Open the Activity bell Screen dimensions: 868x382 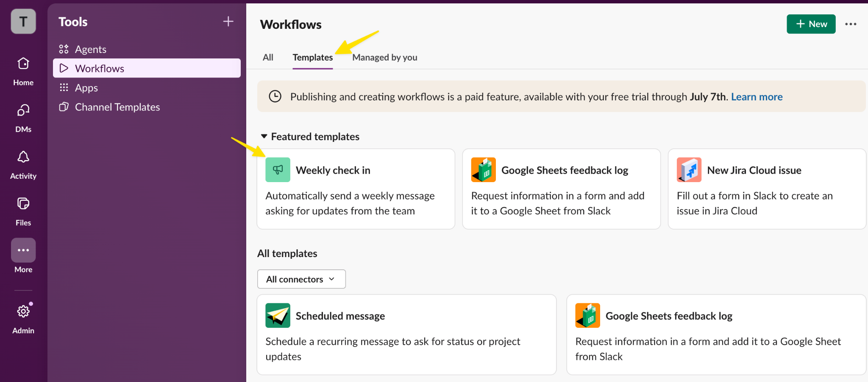[23, 164]
